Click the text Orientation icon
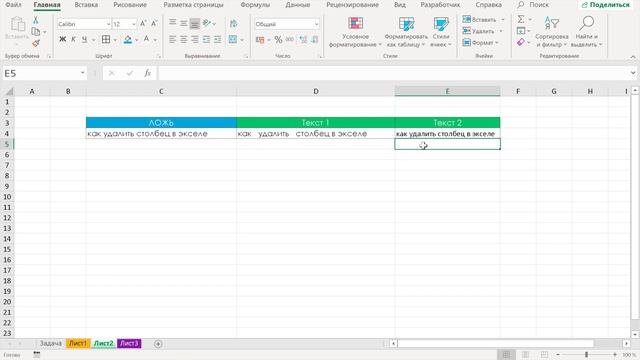Viewport: 640px width, 360px height. [207, 23]
